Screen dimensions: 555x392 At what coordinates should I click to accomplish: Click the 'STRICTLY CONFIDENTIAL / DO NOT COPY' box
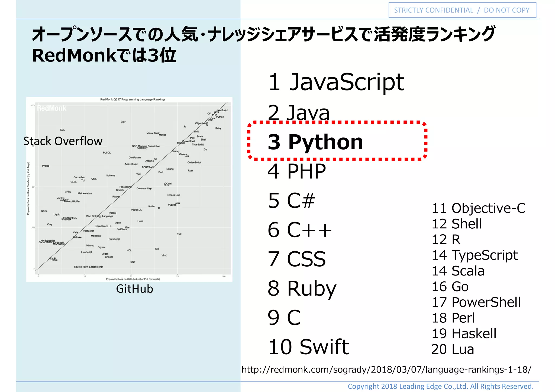tap(462, 10)
